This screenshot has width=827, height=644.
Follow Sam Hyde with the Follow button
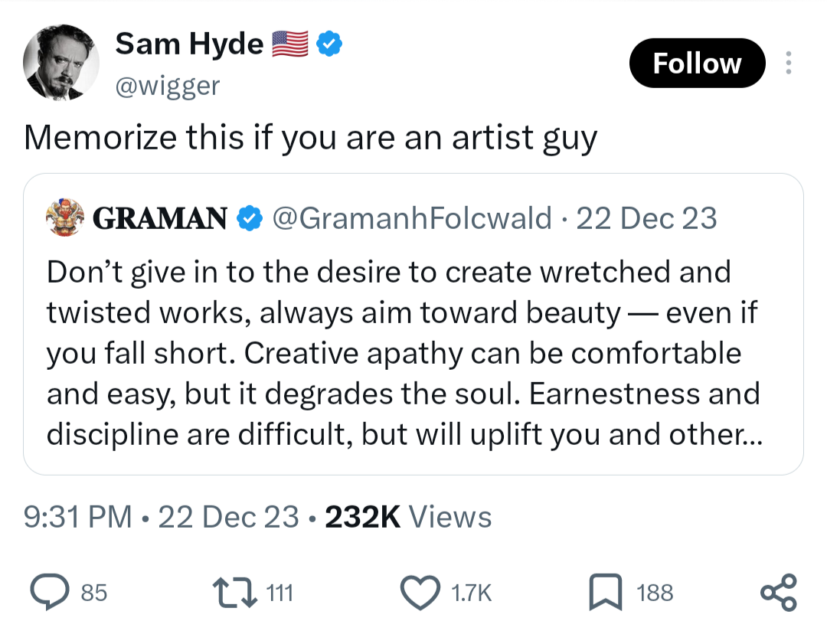(x=698, y=63)
